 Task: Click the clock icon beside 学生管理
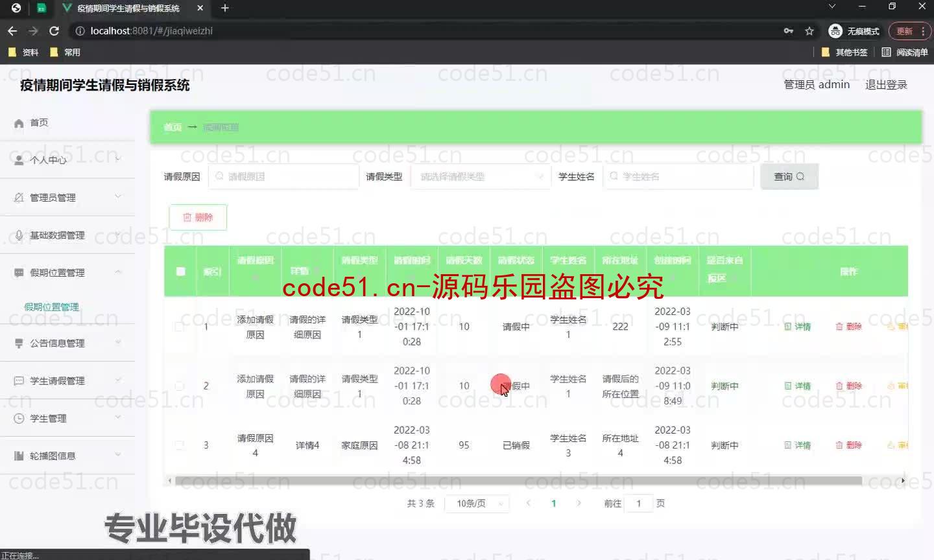point(19,419)
